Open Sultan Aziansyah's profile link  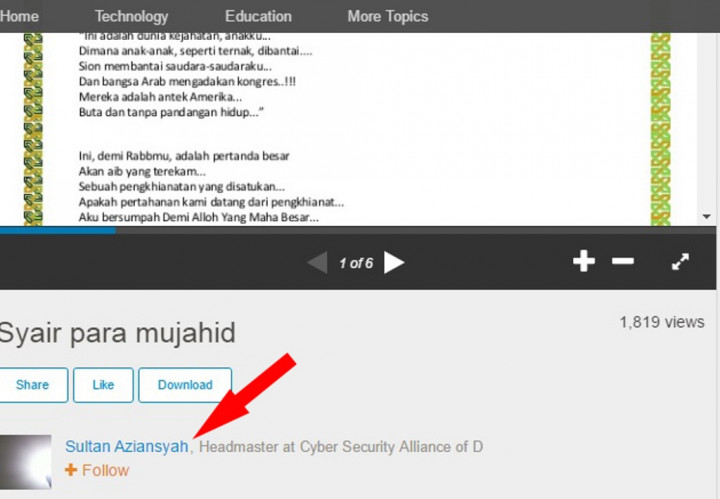126,447
